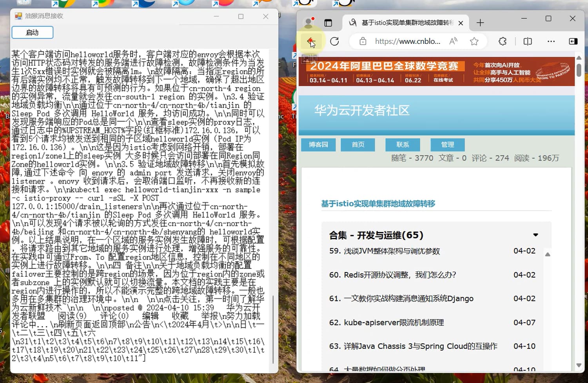
Task: Toggle the Edge sidebar panel icon
Action: (x=573, y=41)
